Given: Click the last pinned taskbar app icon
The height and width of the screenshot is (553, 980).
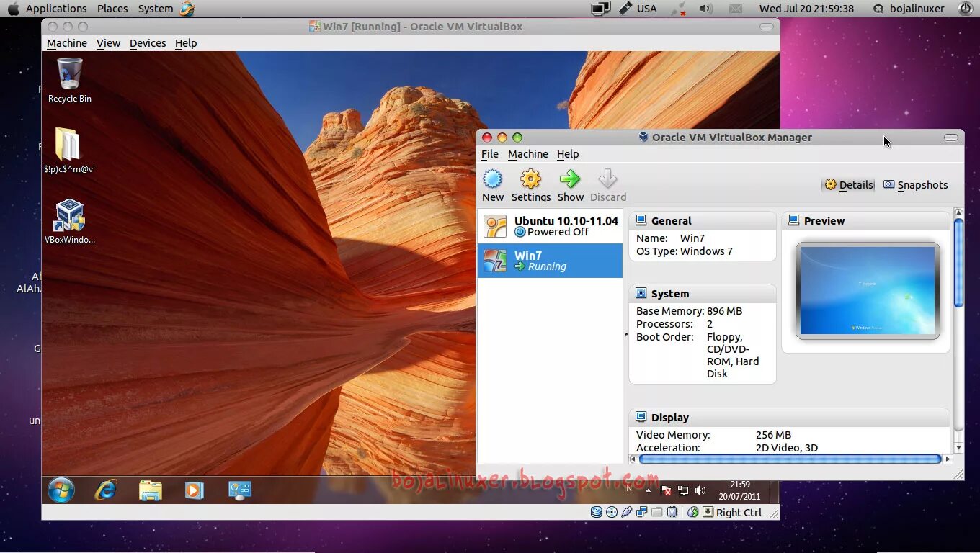Looking at the screenshot, I should [x=239, y=490].
